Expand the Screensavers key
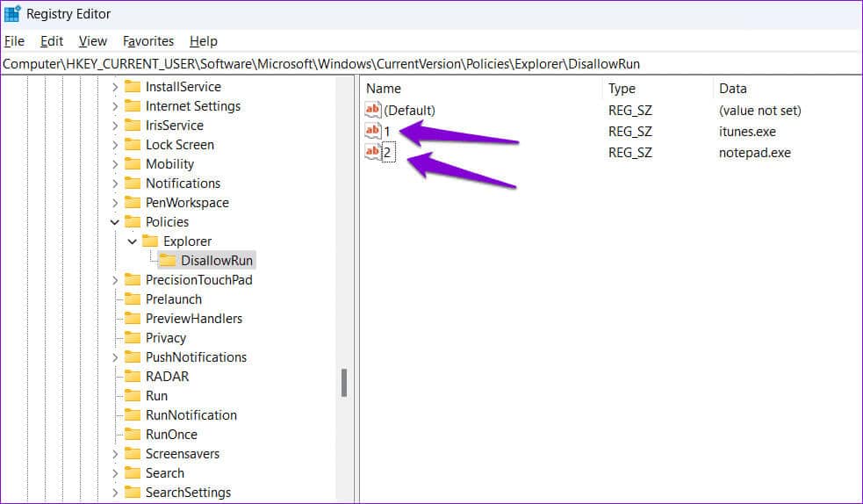The width and height of the screenshot is (863, 504). [x=114, y=454]
